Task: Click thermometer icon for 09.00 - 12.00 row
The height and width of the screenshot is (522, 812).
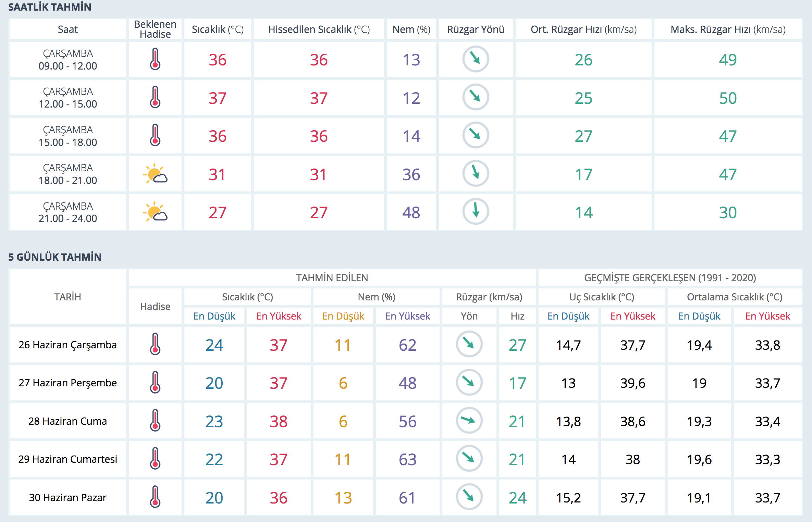Action: pyautogui.click(x=155, y=59)
